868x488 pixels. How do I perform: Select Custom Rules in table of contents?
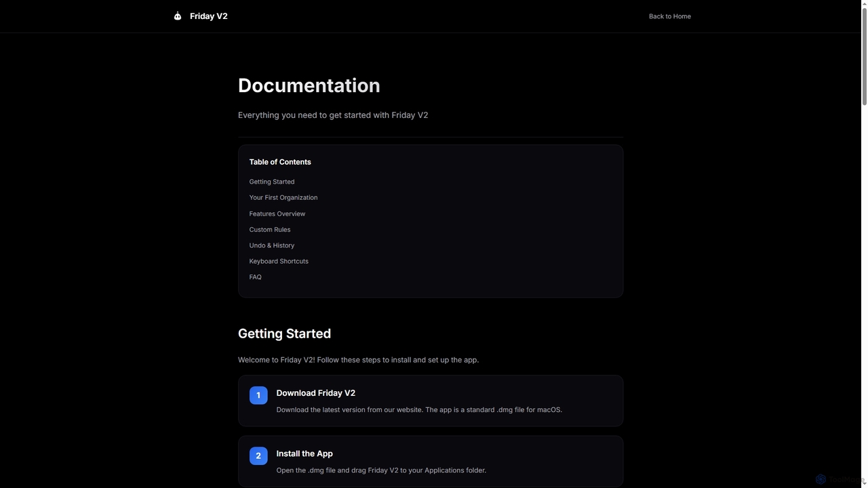[x=269, y=229]
